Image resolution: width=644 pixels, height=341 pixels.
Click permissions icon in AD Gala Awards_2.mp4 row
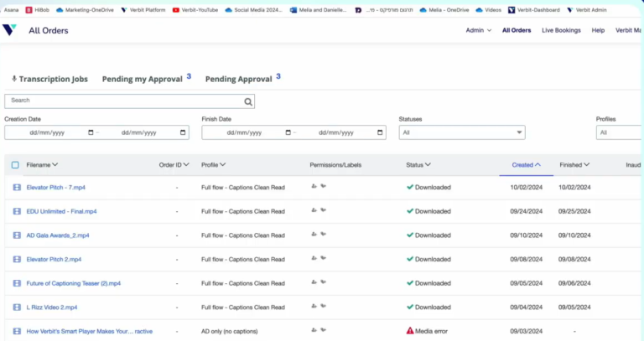click(314, 235)
